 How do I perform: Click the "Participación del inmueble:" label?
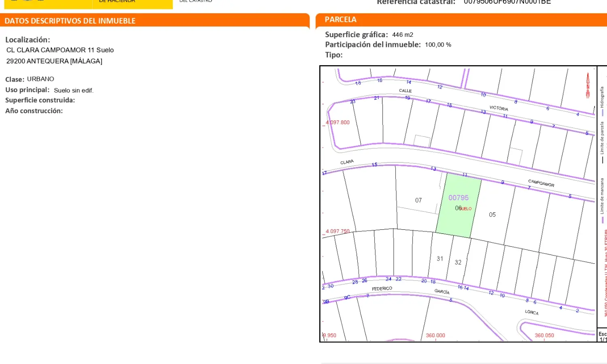tap(373, 44)
